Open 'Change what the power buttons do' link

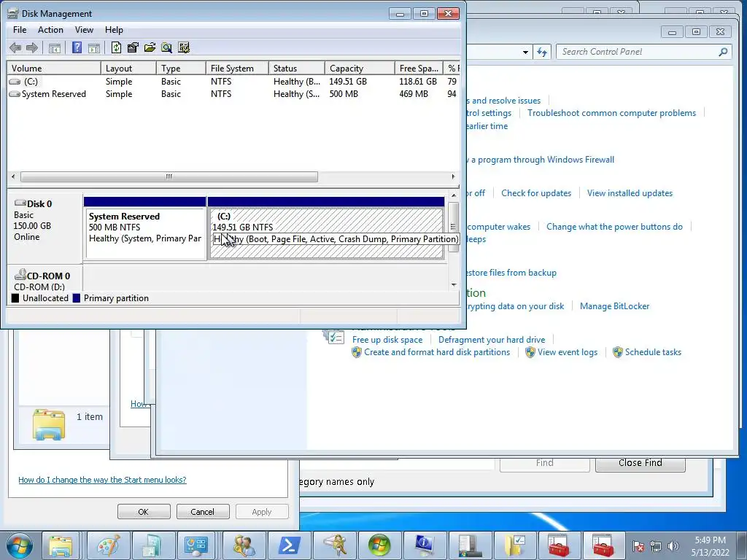click(x=614, y=227)
